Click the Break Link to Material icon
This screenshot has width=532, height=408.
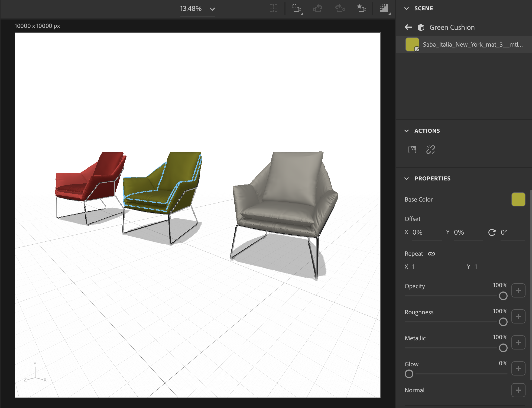coord(430,150)
